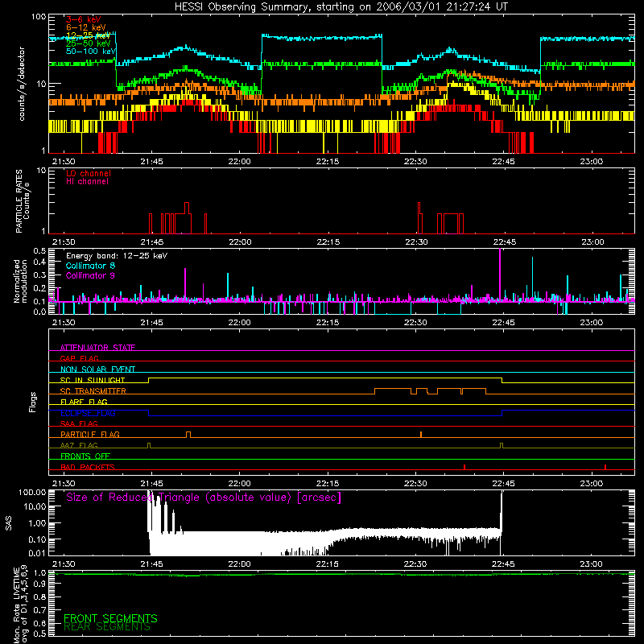
Task: Click the "22:45" tick under the counts plot
Action: [503, 162]
